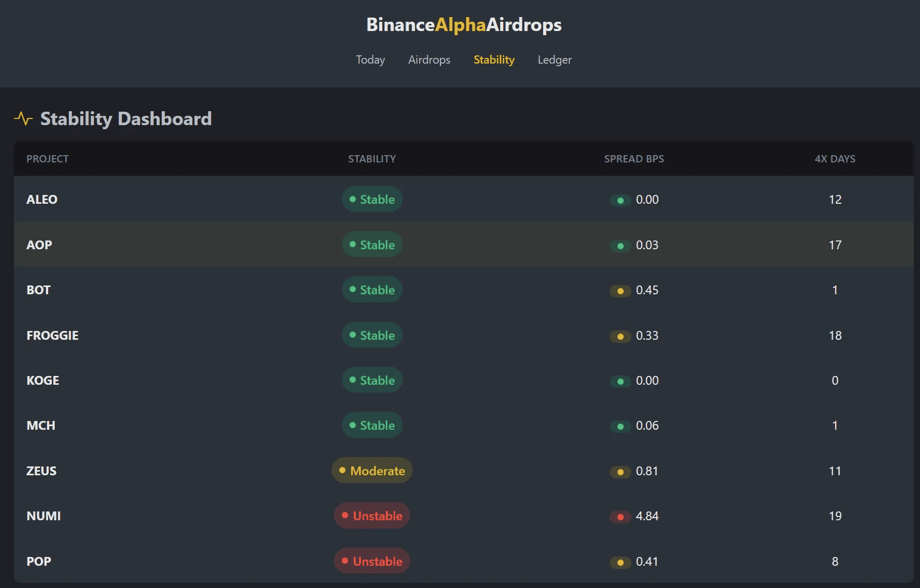This screenshot has width=920, height=588.
Task: Open the Today tab
Action: (x=370, y=60)
